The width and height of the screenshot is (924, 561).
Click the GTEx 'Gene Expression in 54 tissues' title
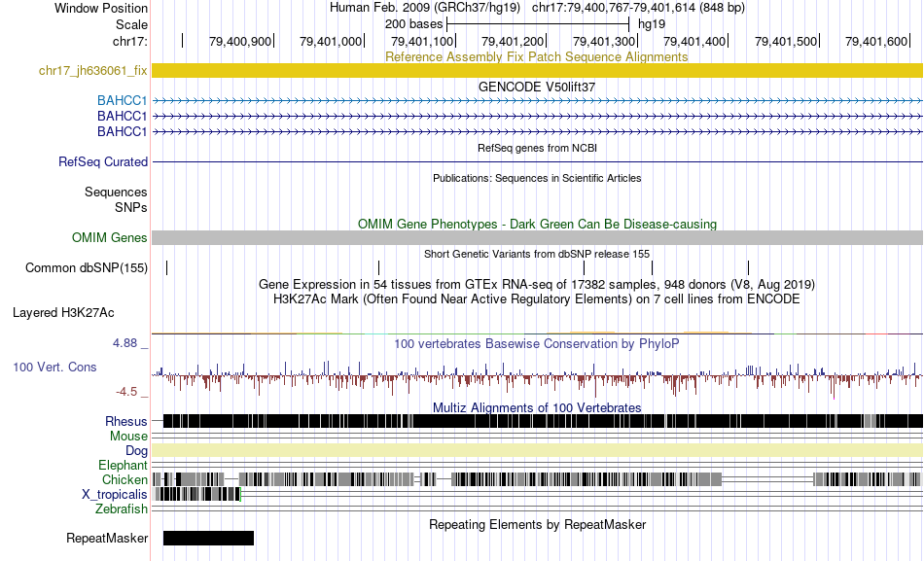(x=537, y=285)
